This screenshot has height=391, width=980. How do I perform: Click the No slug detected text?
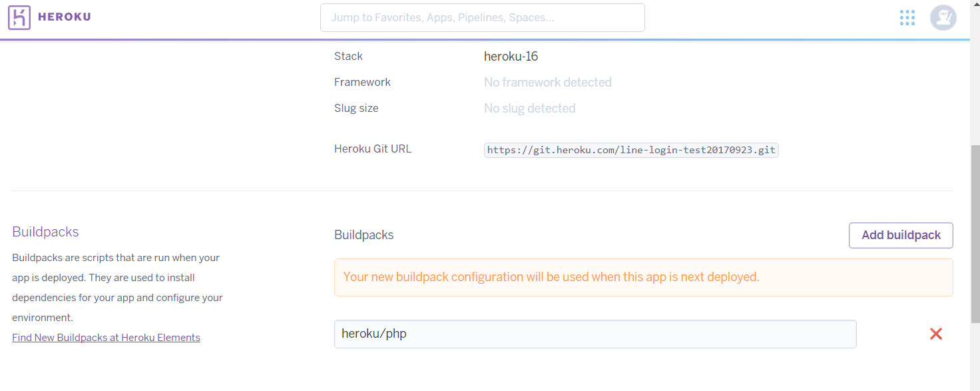click(x=530, y=108)
